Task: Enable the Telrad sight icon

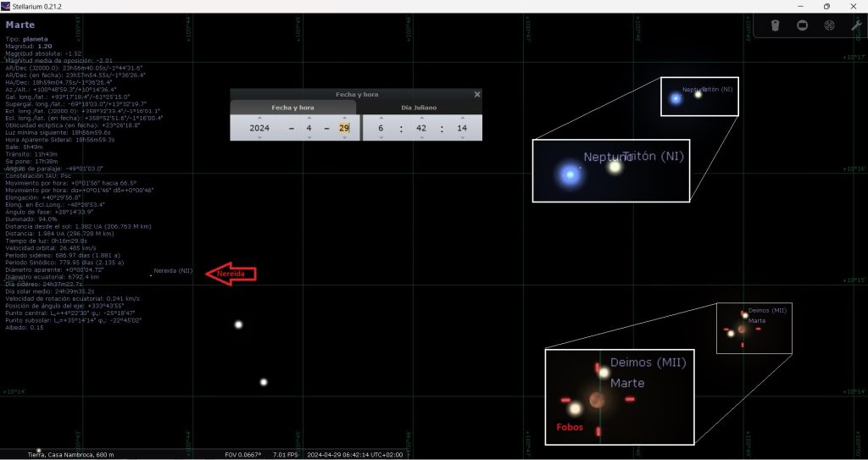Action: click(x=829, y=25)
